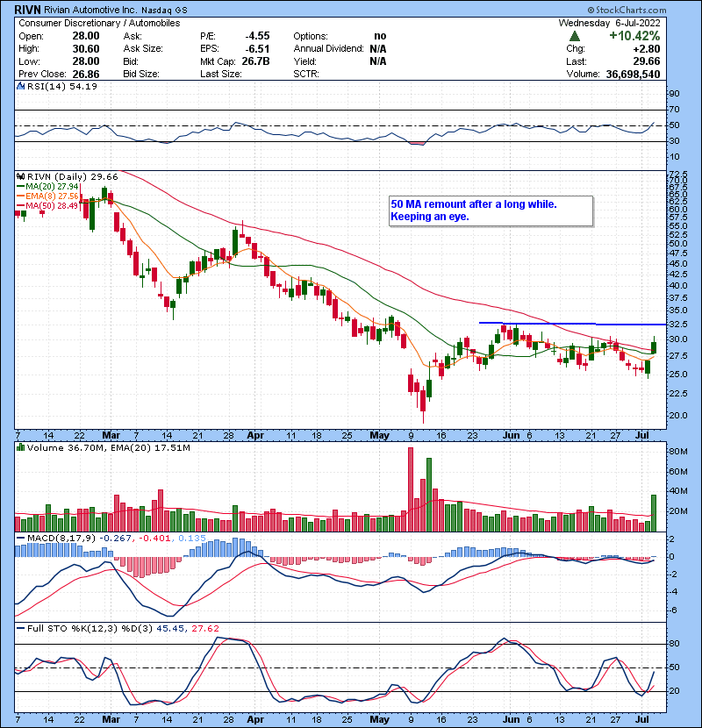Click the MACD(8,17,9) panel label
This screenshot has width=702, height=728.
[x=61, y=538]
